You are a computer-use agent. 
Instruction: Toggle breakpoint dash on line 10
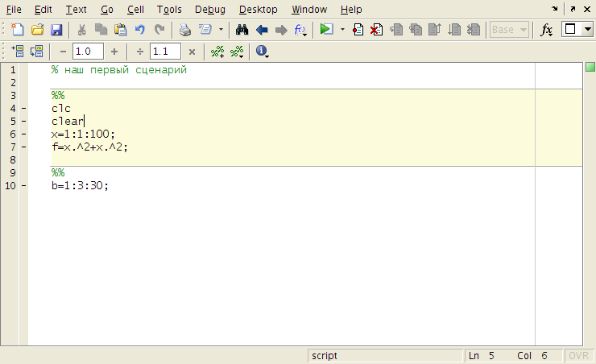pos(23,186)
